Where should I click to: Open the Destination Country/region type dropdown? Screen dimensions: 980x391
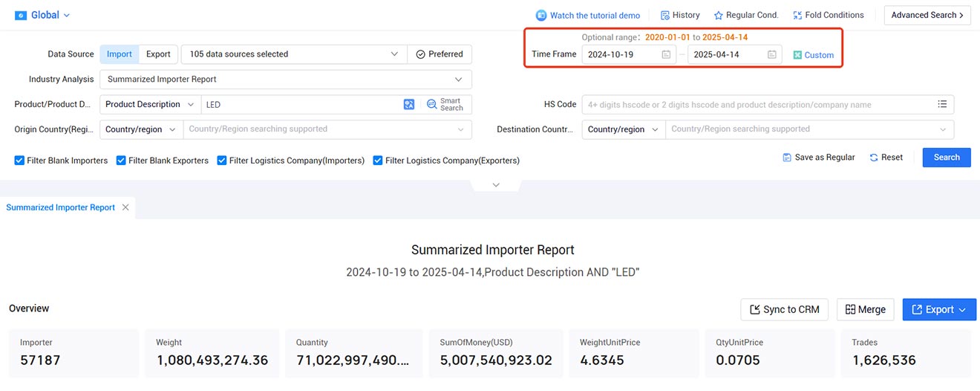[624, 129]
